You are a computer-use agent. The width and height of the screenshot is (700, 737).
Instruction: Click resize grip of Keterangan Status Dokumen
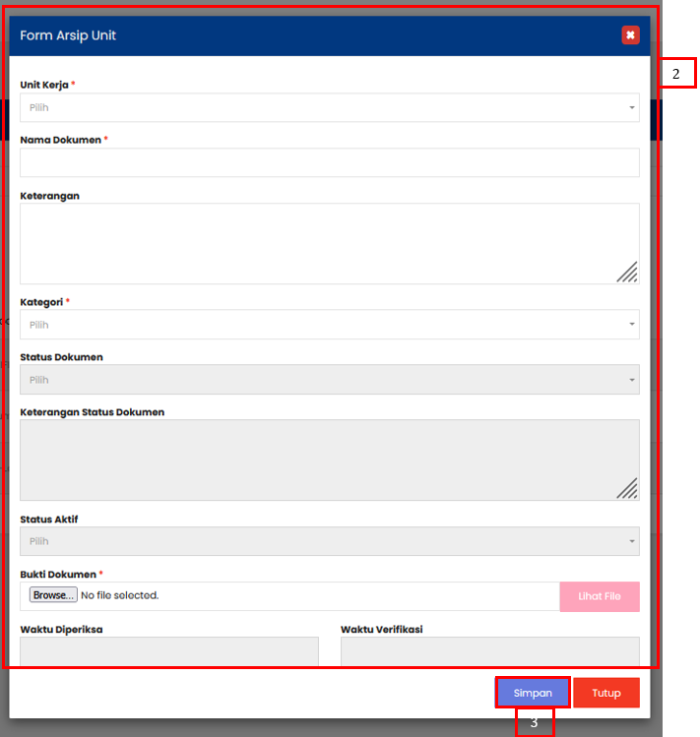tap(627, 488)
